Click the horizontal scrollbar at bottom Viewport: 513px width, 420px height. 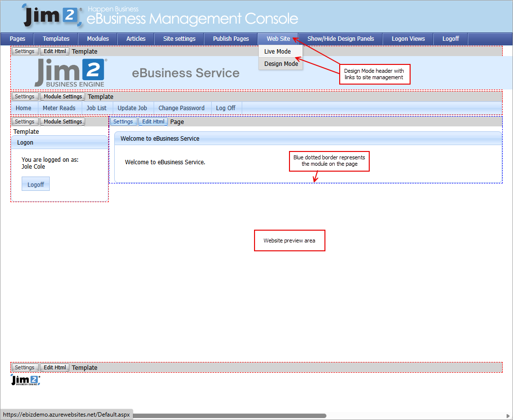pos(230,416)
